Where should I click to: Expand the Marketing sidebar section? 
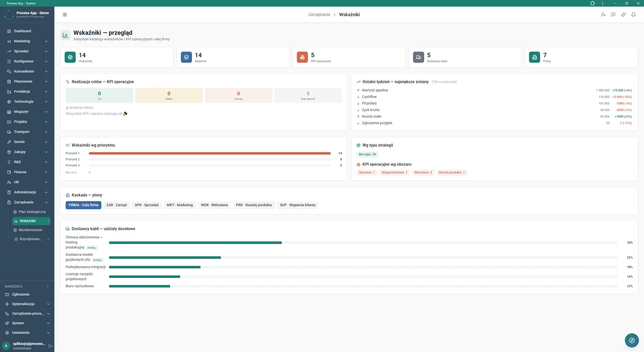27,41
